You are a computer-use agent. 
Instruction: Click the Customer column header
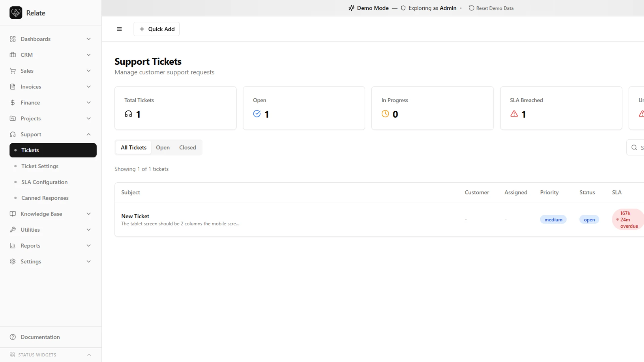[477, 192]
